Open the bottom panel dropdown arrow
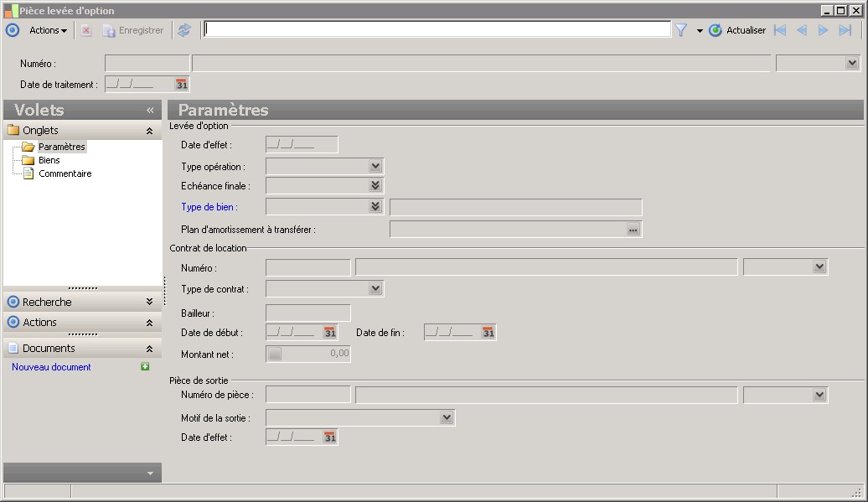Screen dimensions: 868x502 coord(150,474)
